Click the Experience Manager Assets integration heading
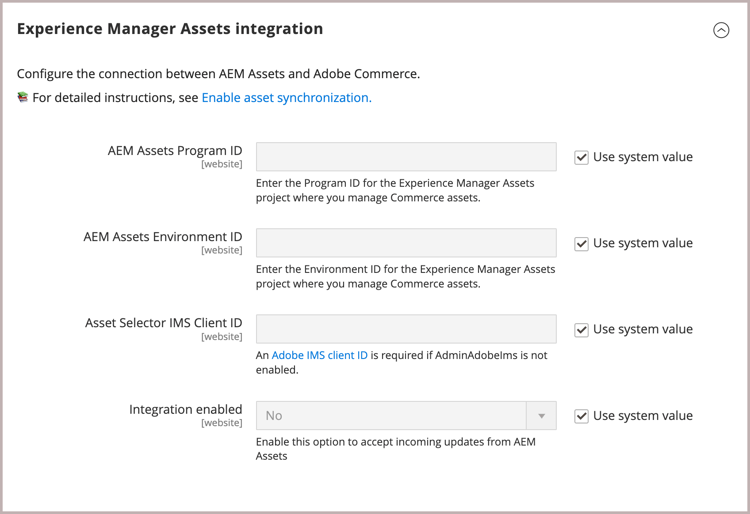Viewport: 750px width, 514px height. pos(170,29)
